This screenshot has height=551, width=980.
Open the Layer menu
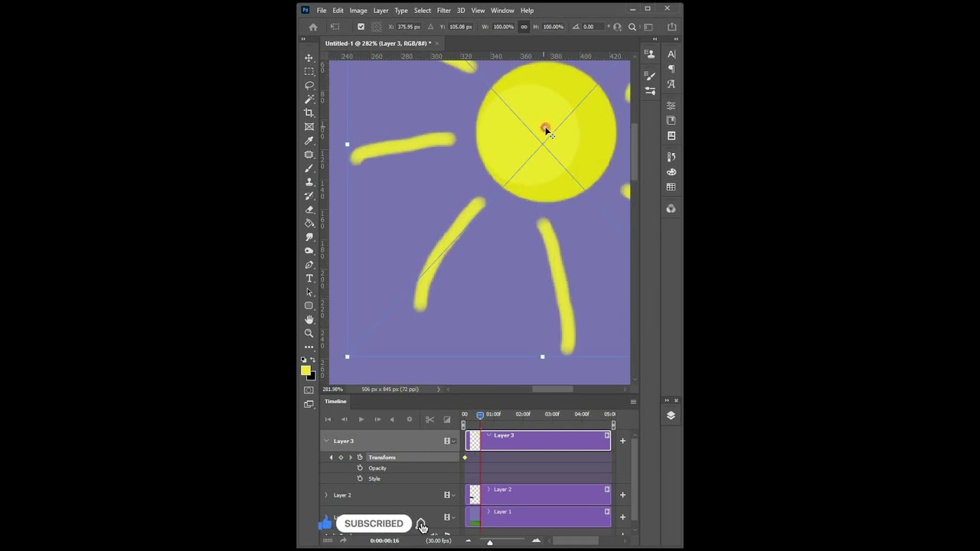pos(381,11)
